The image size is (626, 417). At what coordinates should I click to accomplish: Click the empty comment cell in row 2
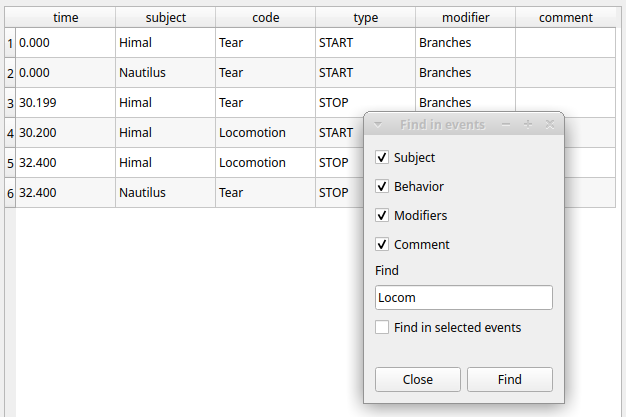coord(566,73)
